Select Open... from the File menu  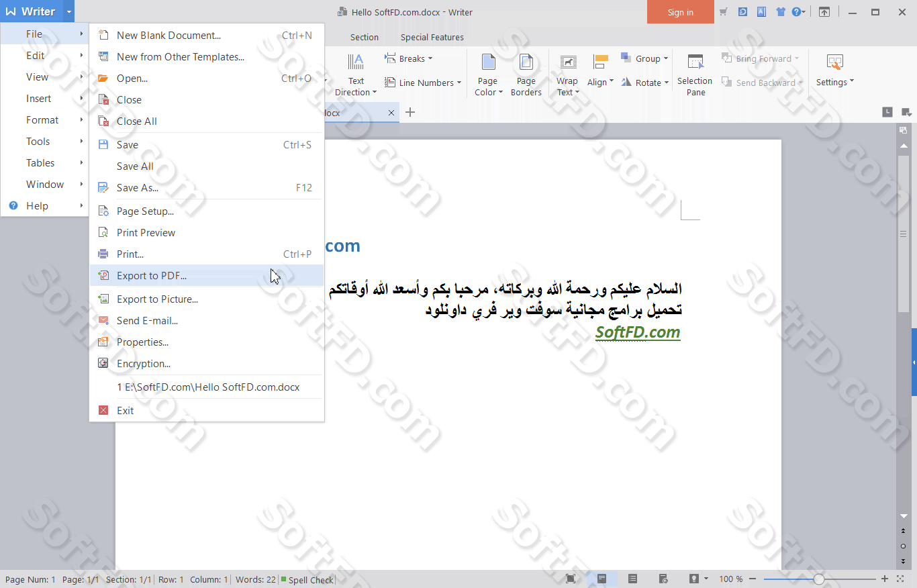(207, 79)
